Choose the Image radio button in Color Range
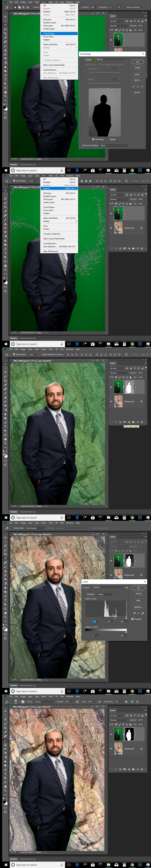151x868 pixels. point(108,139)
